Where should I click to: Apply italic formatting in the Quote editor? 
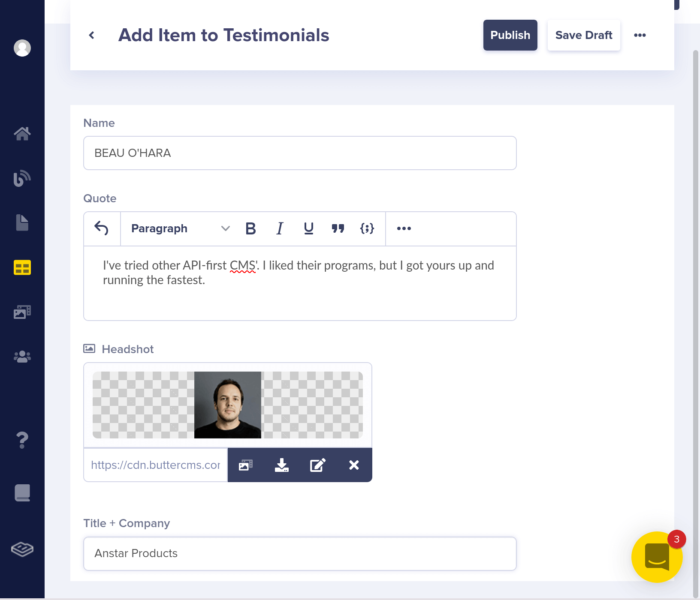279,228
